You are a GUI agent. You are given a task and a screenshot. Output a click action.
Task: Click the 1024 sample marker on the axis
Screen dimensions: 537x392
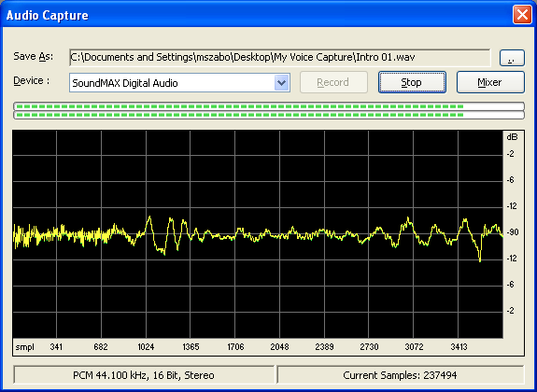pos(146,347)
